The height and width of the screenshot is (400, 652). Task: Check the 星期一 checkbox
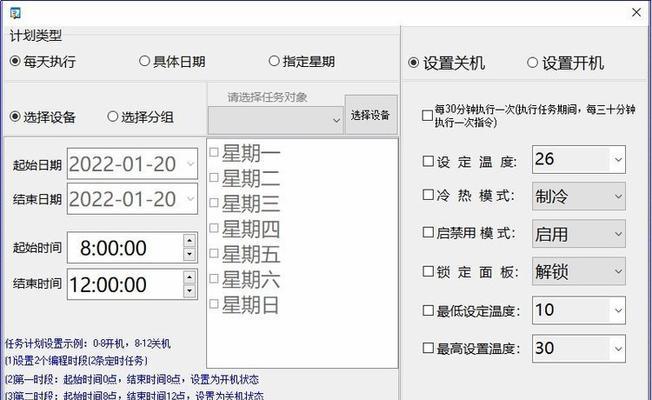[x=214, y=152]
